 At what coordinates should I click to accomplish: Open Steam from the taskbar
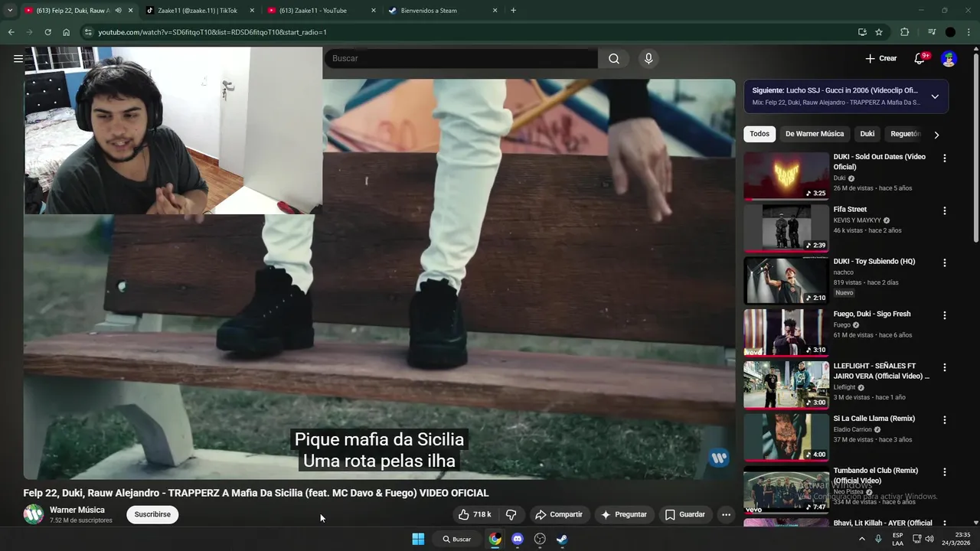click(x=562, y=539)
